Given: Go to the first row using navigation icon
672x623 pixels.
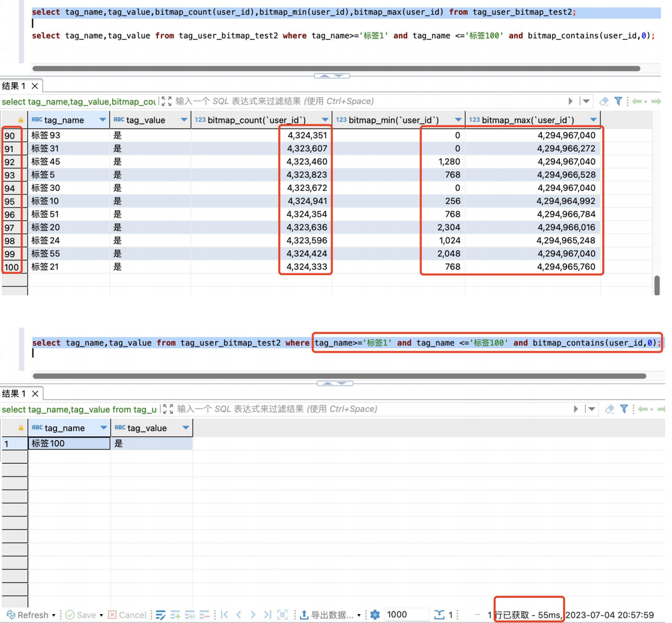Looking at the screenshot, I should 225,615.
